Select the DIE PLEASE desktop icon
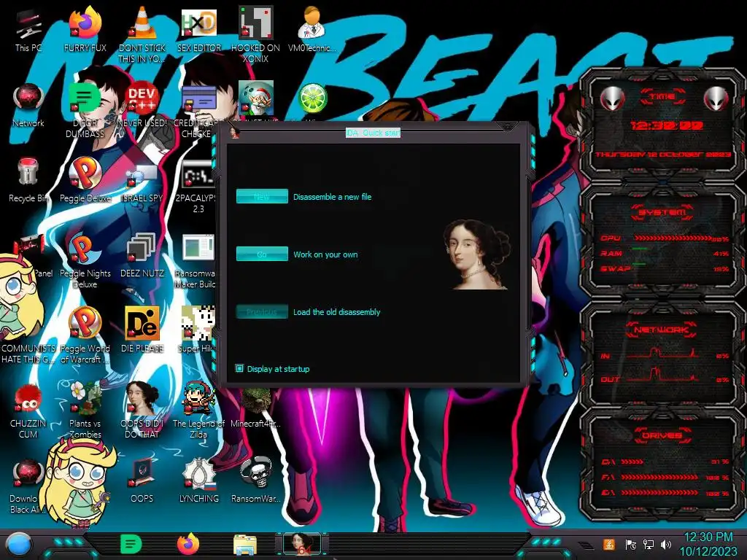 142,330
